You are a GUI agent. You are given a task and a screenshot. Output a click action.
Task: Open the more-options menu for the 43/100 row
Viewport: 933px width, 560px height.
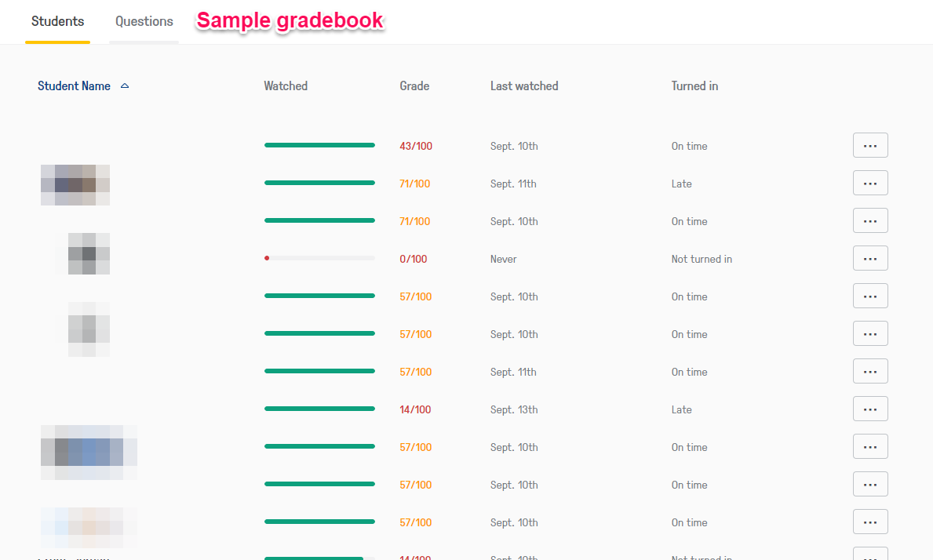tap(870, 146)
